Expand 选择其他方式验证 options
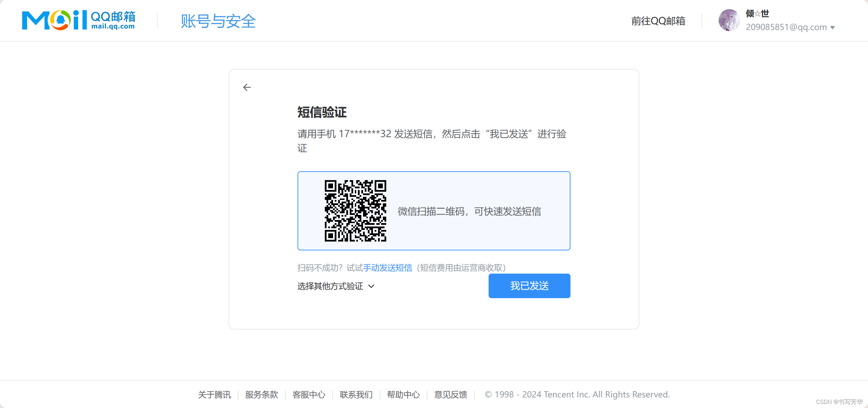This screenshot has width=868, height=408. (x=336, y=286)
